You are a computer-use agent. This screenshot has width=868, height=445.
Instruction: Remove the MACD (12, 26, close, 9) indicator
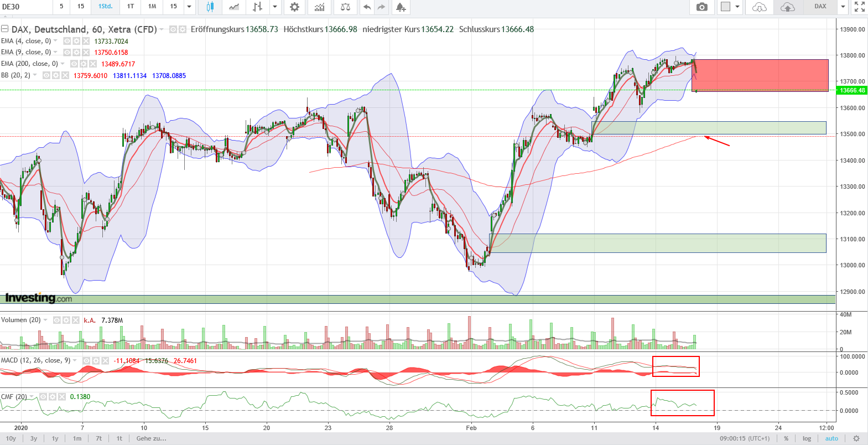pyautogui.click(x=105, y=360)
